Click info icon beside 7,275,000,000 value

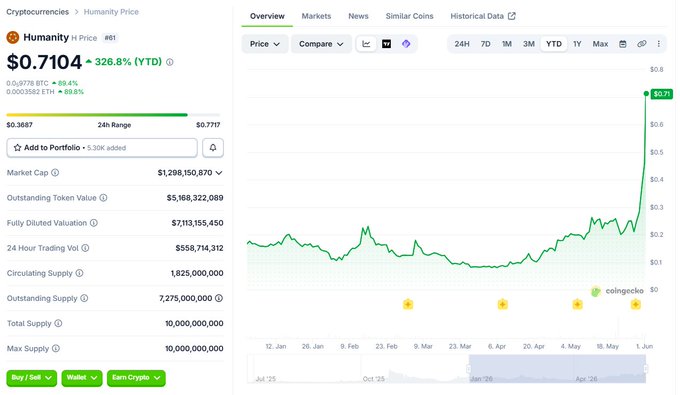tap(219, 298)
